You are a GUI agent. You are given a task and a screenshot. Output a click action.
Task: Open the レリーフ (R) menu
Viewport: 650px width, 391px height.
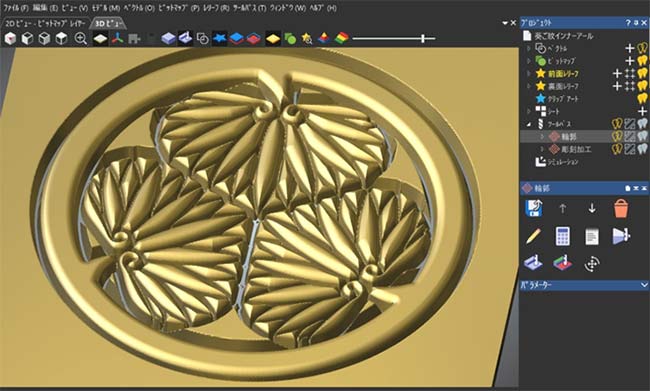coord(216,8)
